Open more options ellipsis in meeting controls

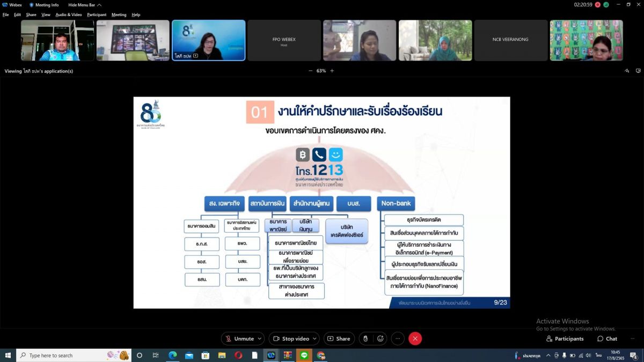pyautogui.click(x=398, y=338)
